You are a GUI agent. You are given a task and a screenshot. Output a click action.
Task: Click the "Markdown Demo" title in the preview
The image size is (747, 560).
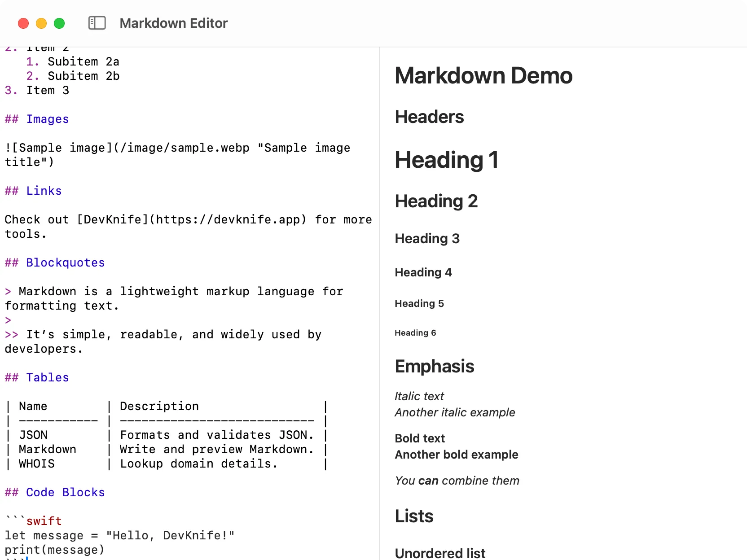click(x=483, y=75)
